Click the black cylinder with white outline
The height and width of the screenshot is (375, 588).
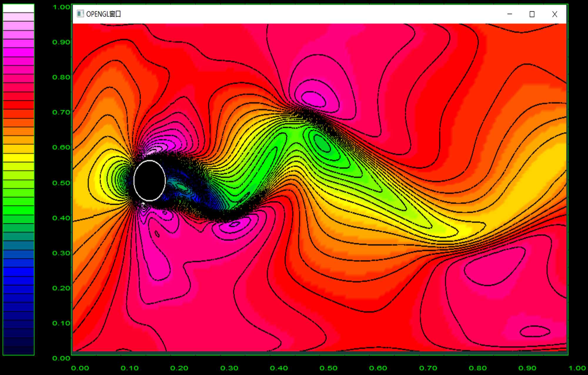click(149, 181)
